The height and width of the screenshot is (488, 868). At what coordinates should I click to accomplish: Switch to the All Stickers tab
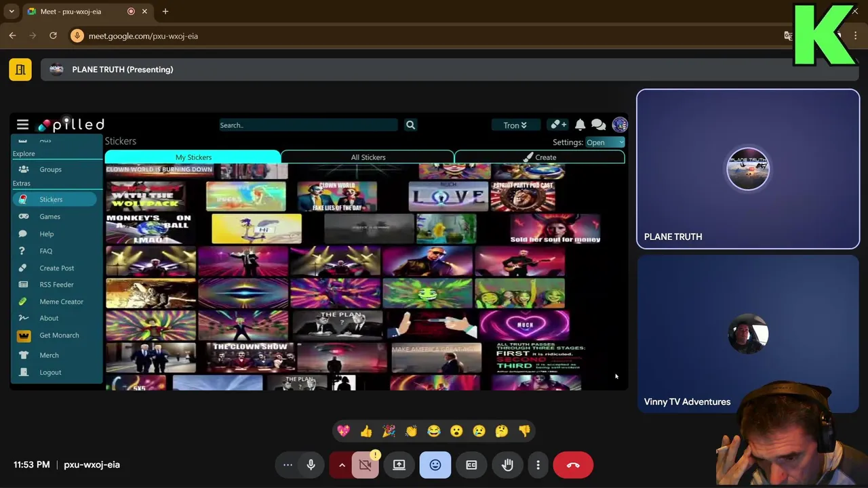tap(368, 157)
